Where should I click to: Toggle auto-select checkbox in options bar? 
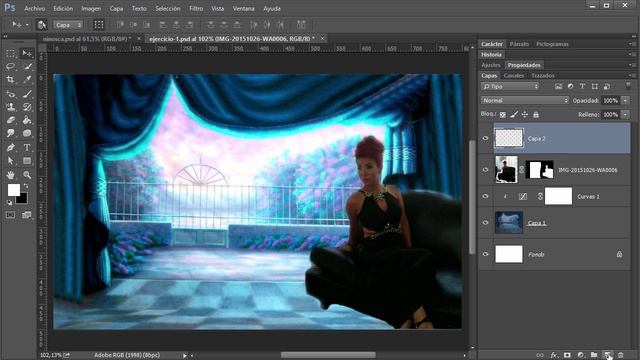coord(42,25)
